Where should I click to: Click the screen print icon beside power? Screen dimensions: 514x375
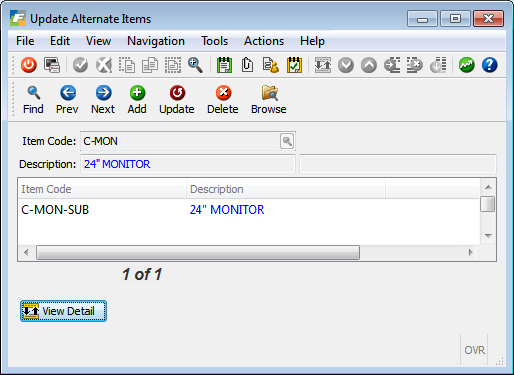click(x=52, y=65)
